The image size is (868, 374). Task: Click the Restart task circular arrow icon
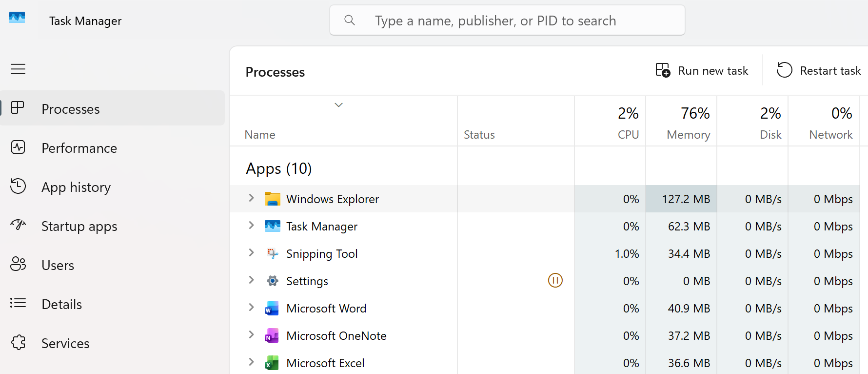(x=785, y=70)
